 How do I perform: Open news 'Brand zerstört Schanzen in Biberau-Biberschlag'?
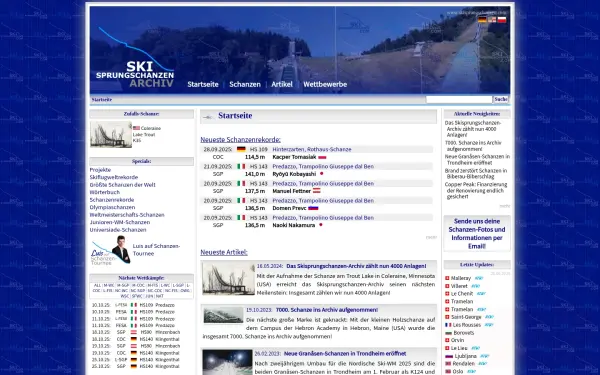pyautogui.click(x=477, y=173)
